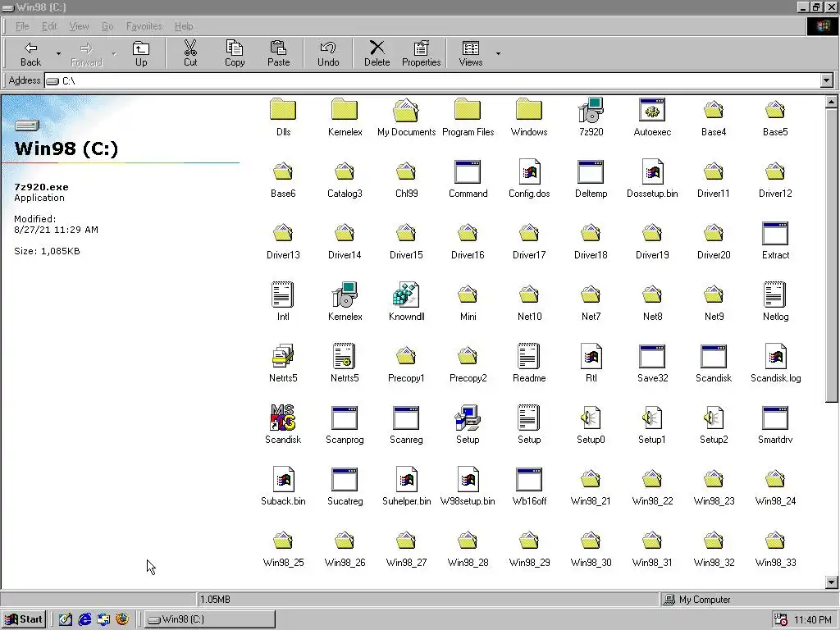Screen dimensions: 840x630
Task: Select the Scandisk.log file icon
Action: pyautogui.click(x=776, y=356)
